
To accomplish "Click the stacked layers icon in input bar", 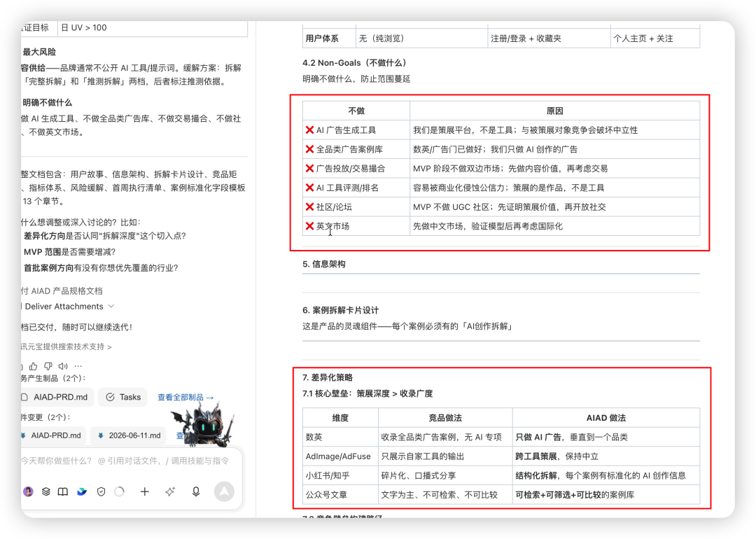I will tap(45, 491).
